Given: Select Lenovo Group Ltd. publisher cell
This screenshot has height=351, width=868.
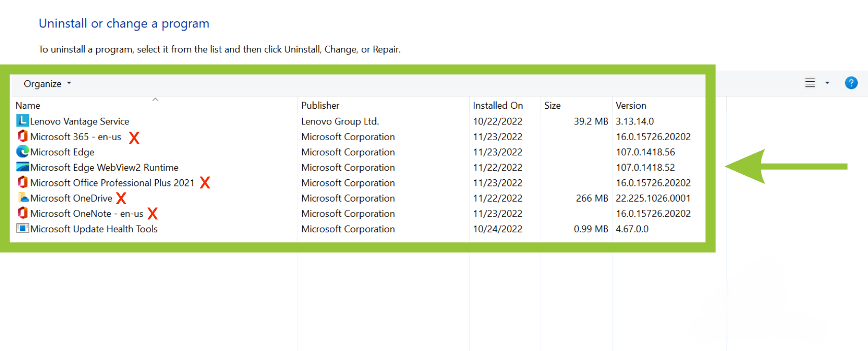Looking at the screenshot, I should coord(340,121).
